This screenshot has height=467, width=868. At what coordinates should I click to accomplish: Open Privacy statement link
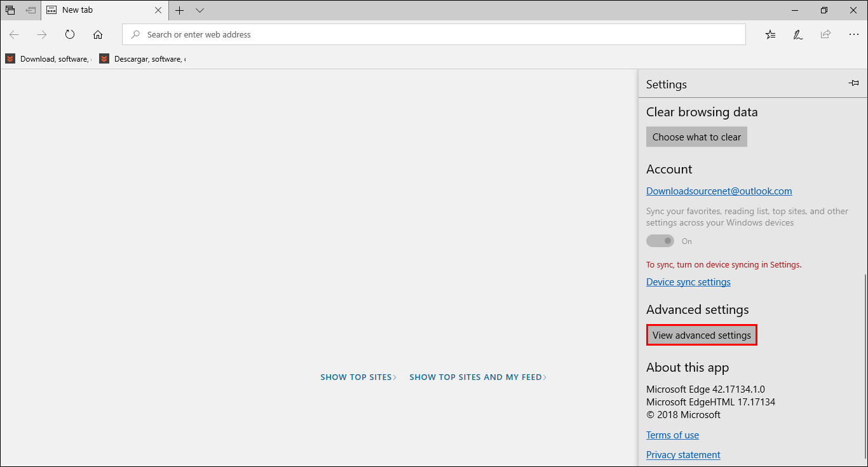coord(683,454)
